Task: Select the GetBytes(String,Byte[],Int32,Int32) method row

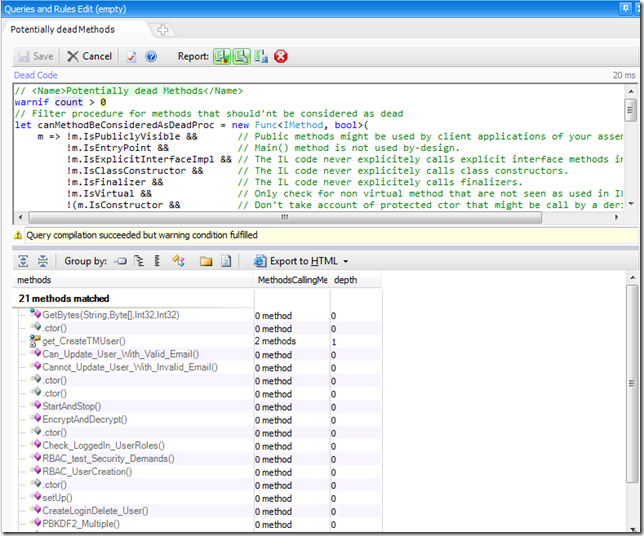Action: (x=110, y=315)
